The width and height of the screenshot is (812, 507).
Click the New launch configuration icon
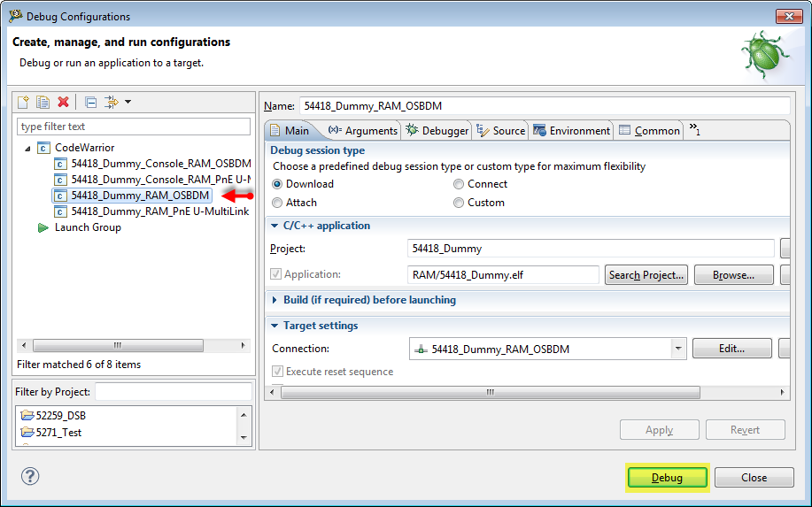pyautogui.click(x=23, y=102)
